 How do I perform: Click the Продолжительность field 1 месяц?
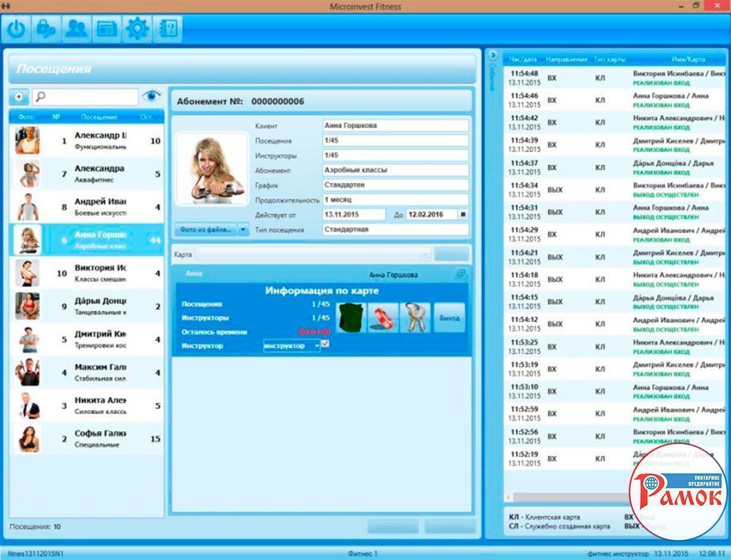396,200
